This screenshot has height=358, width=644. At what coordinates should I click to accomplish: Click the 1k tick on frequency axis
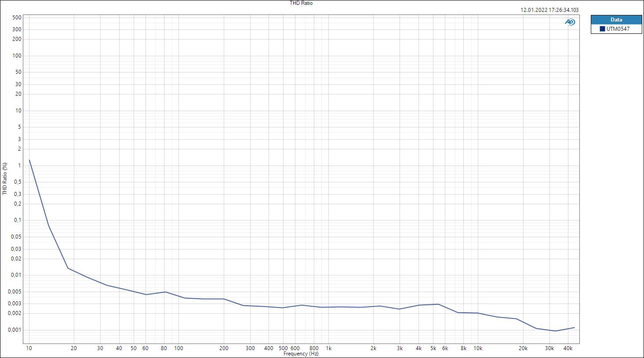(328, 348)
